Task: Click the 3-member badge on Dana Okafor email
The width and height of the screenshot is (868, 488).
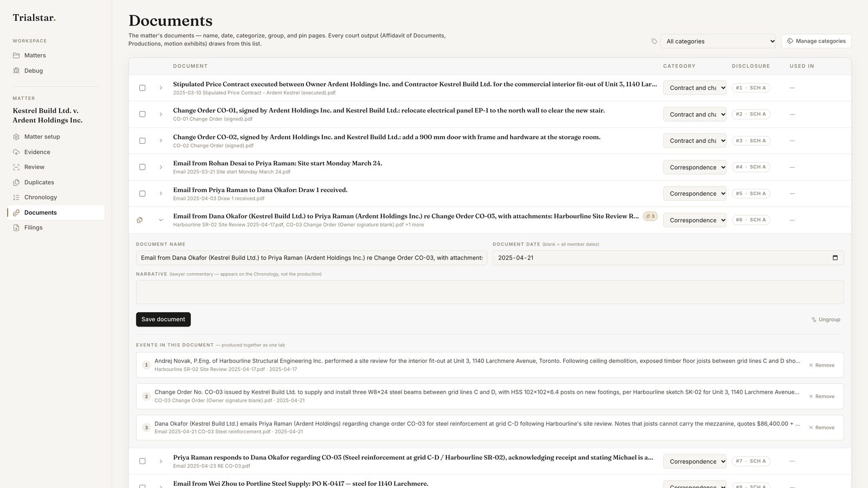Action: [x=650, y=216]
